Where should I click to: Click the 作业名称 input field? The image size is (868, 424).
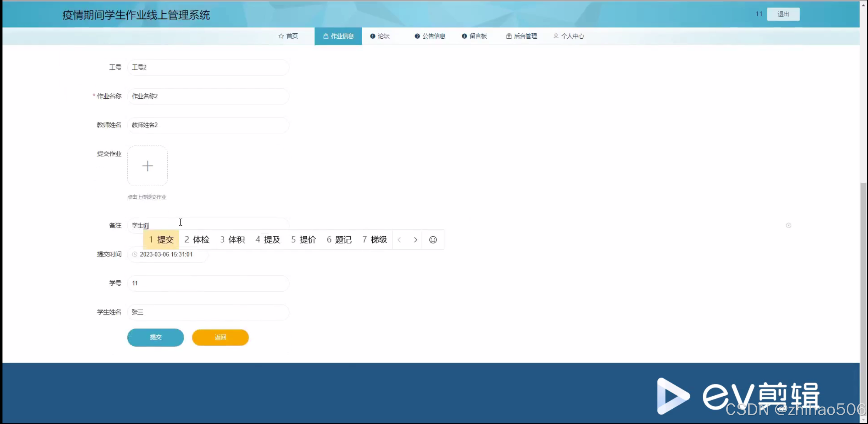pos(208,96)
